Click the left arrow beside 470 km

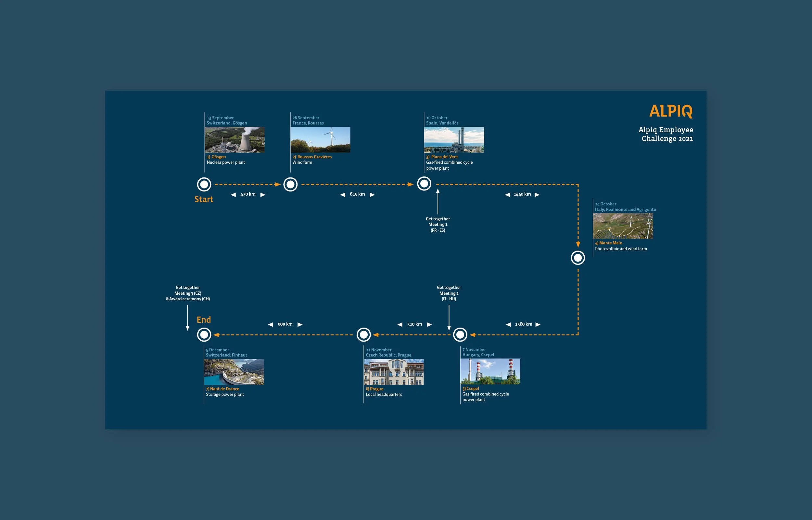[x=233, y=195]
